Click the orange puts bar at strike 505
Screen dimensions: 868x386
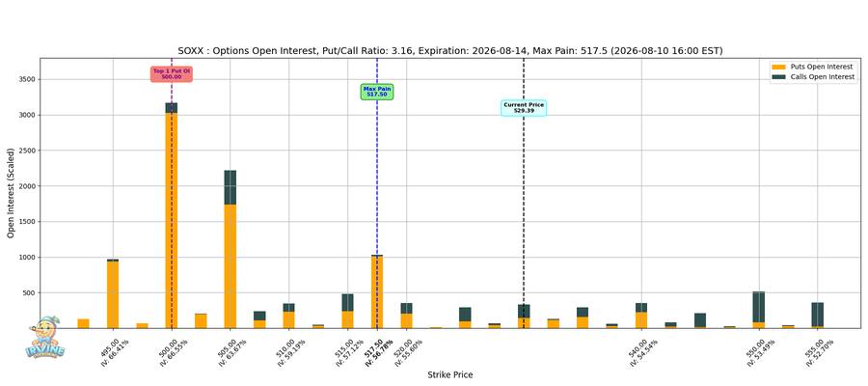click(x=231, y=266)
